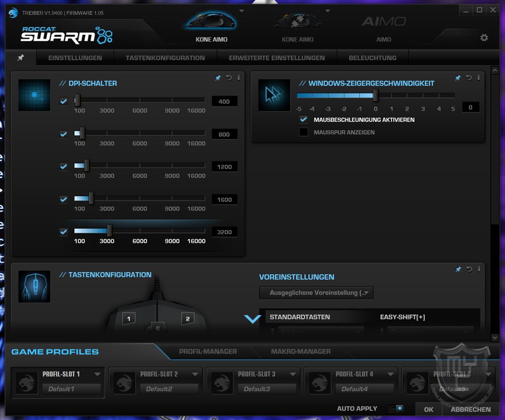The image size is (505, 420).
Task: Toggle the Auto Apply switch
Action: pyautogui.click(x=396, y=408)
